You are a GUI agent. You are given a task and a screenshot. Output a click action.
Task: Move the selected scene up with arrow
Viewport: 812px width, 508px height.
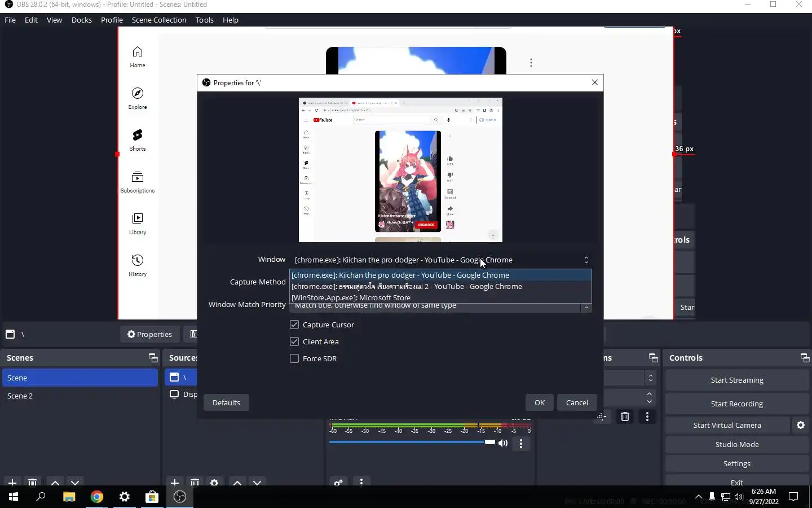click(55, 483)
